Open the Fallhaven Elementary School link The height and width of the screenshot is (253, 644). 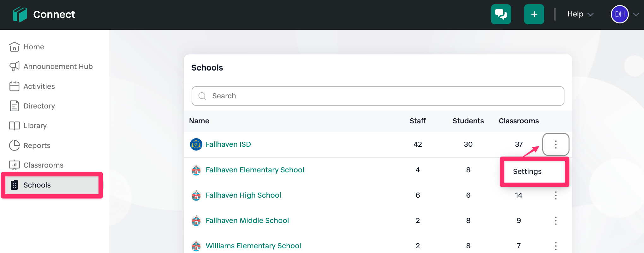pos(254,170)
